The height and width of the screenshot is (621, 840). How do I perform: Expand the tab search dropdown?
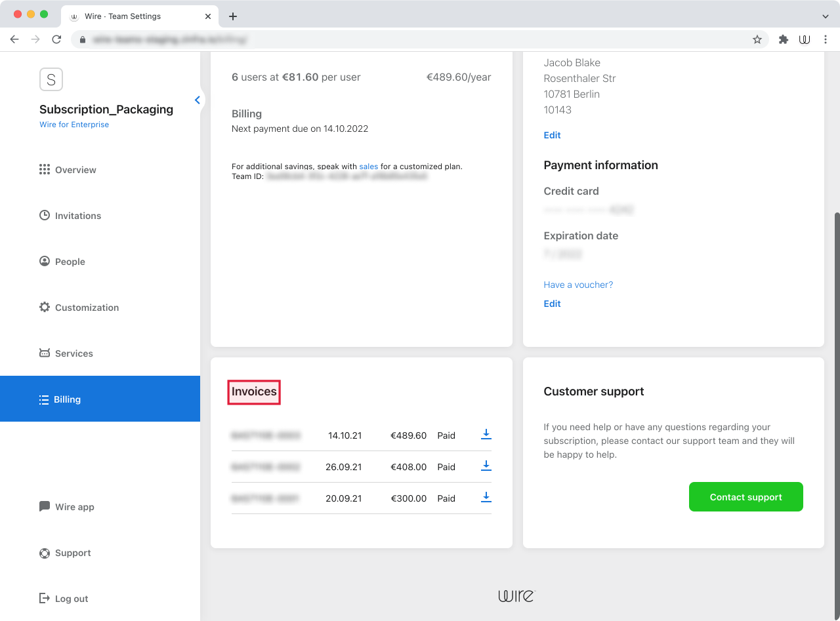826,16
